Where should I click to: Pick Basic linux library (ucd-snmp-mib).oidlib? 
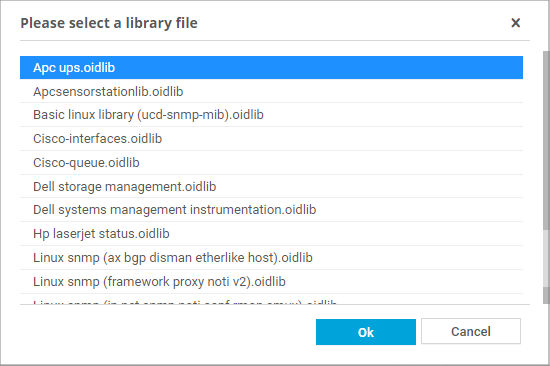coord(271,115)
